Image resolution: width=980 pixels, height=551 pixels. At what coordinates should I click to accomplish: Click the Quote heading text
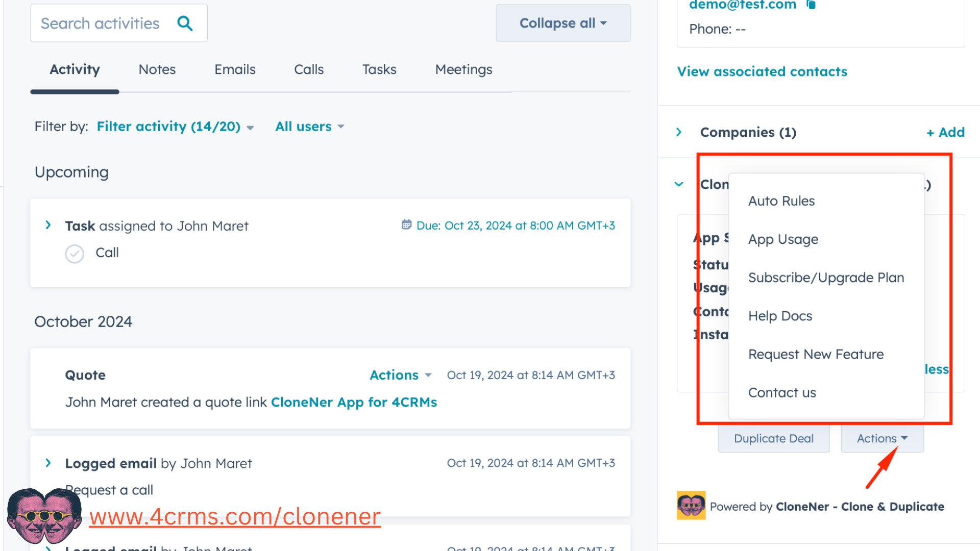[85, 375]
